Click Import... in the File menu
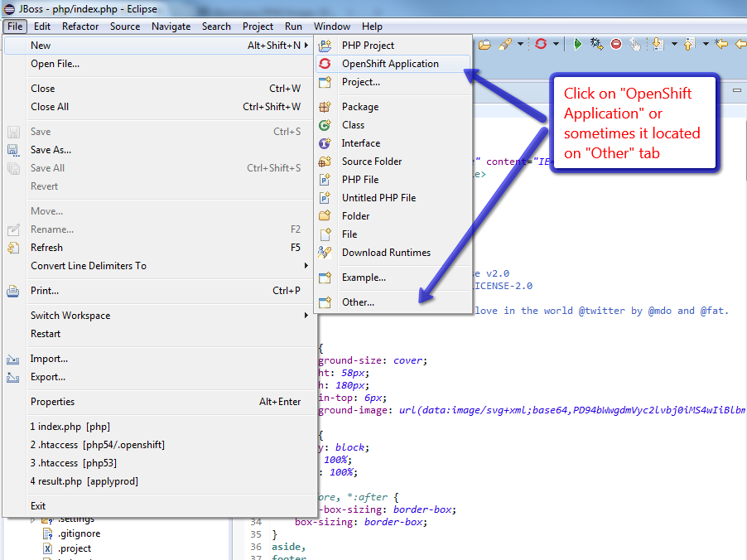The height and width of the screenshot is (560, 747). pyautogui.click(x=49, y=359)
